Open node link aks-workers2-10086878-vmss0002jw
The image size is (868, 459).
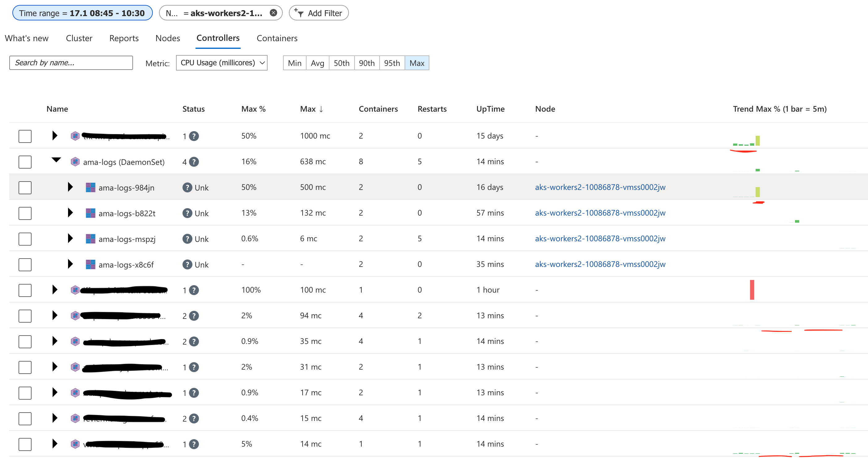[x=600, y=187]
